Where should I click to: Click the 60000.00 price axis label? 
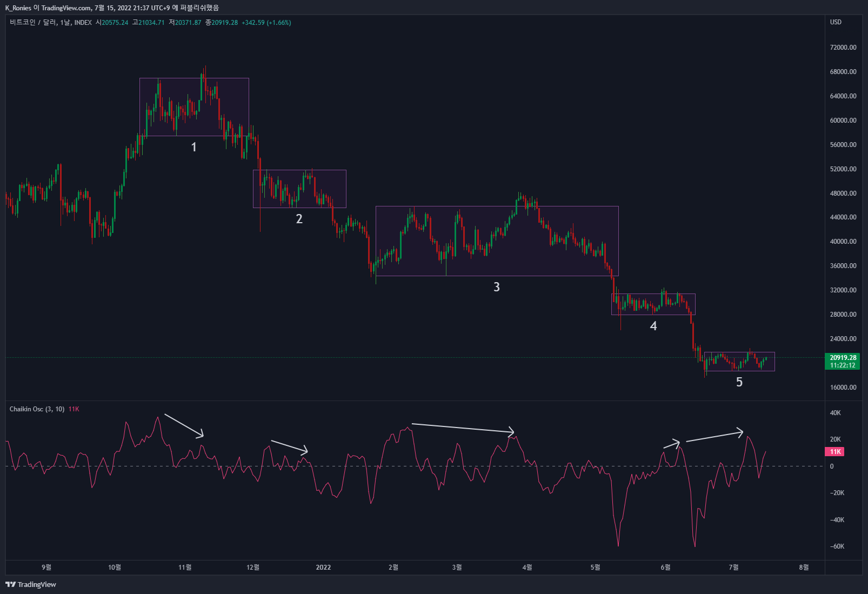(x=843, y=121)
